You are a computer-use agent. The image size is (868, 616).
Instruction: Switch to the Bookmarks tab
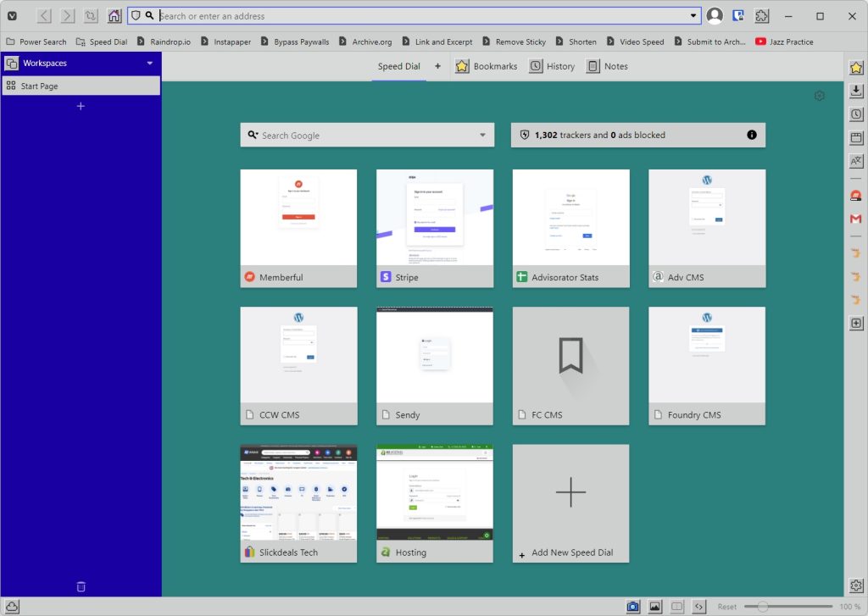coord(486,66)
